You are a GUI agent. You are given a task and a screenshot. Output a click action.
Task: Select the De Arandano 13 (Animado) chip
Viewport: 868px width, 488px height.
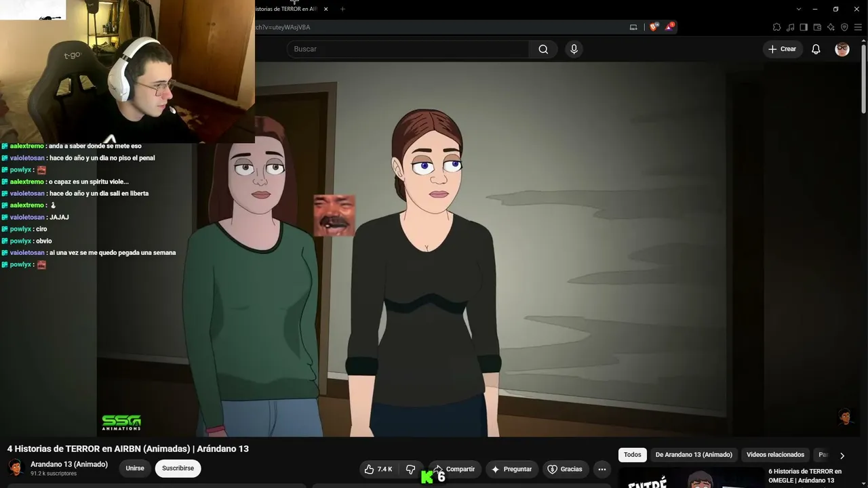coord(694,455)
